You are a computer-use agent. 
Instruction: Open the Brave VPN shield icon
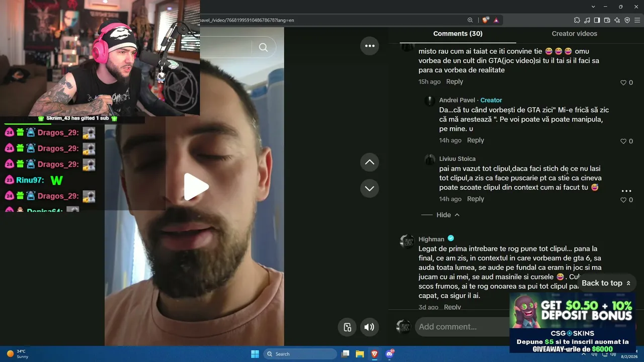627,20
